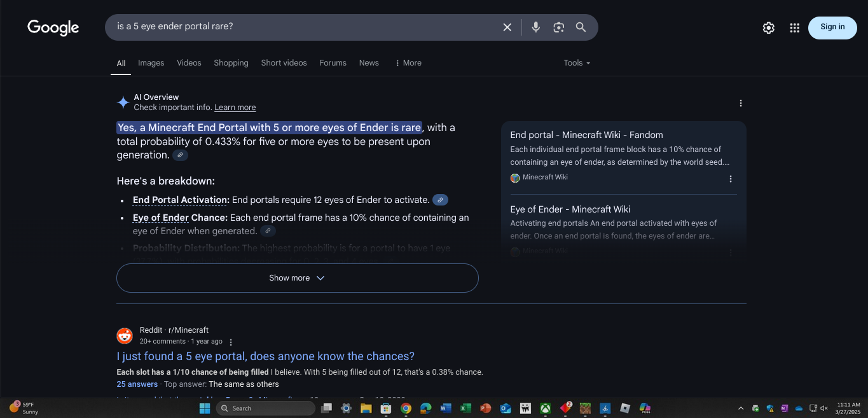
Task: Click the Reddit favicon on the result
Action: (x=125, y=335)
